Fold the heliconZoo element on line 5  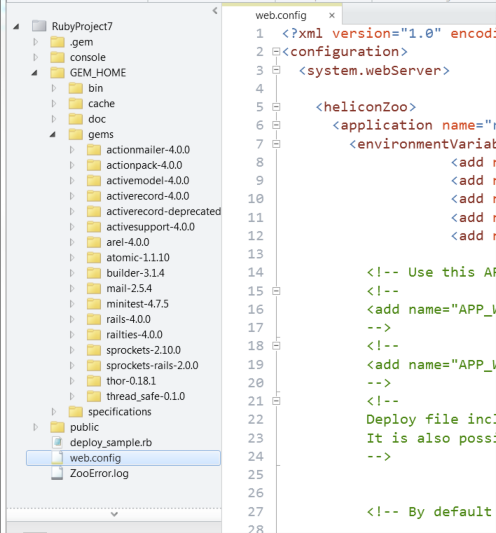click(x=276, y=107)
